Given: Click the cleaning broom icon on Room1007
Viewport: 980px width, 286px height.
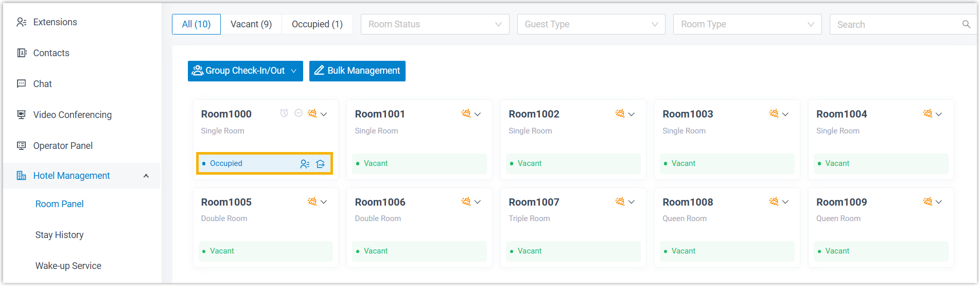Looking at the screenshot, I should pyautogui.click(x=620, y=201).
